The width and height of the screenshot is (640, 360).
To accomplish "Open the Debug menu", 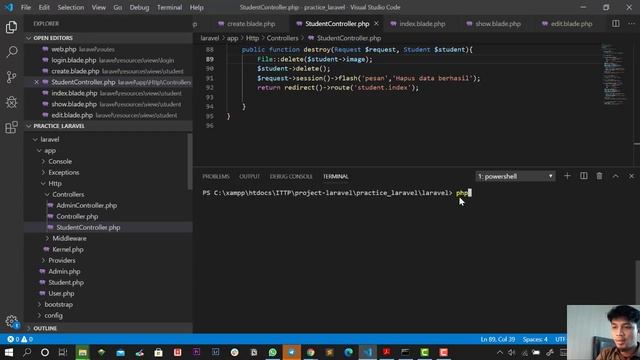I will (139, 7).
